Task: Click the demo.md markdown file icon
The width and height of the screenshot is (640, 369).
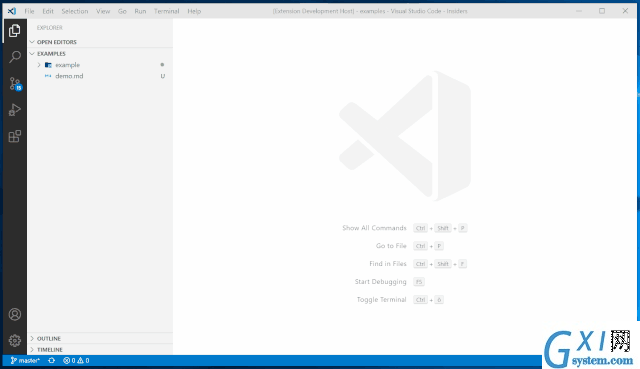Action: (x=48, y=76)
